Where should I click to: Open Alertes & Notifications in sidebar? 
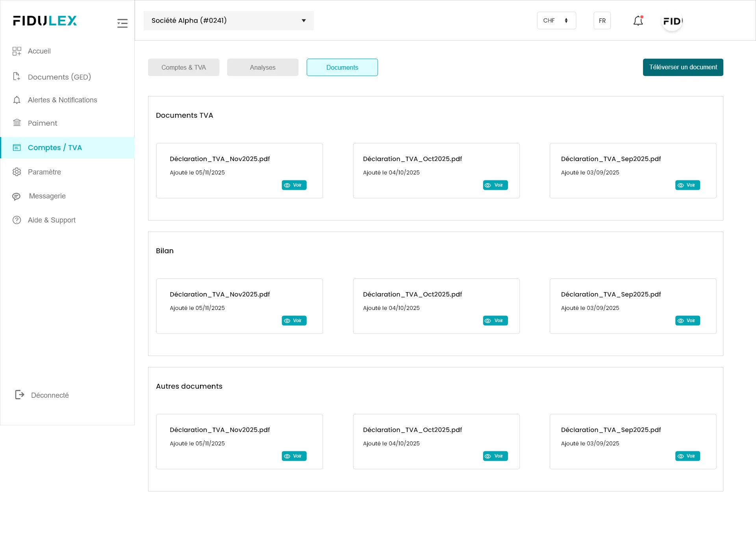[62, 100]
